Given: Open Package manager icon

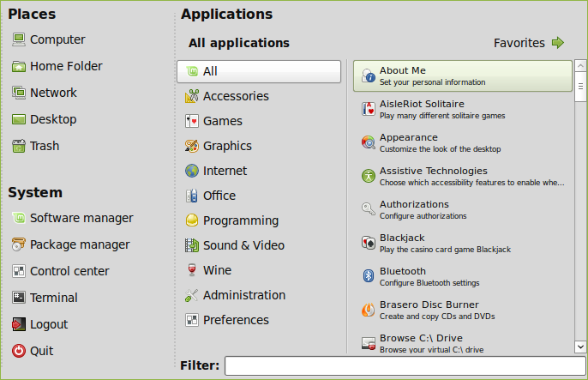Looking at the screenshot, I should (19, 244).
